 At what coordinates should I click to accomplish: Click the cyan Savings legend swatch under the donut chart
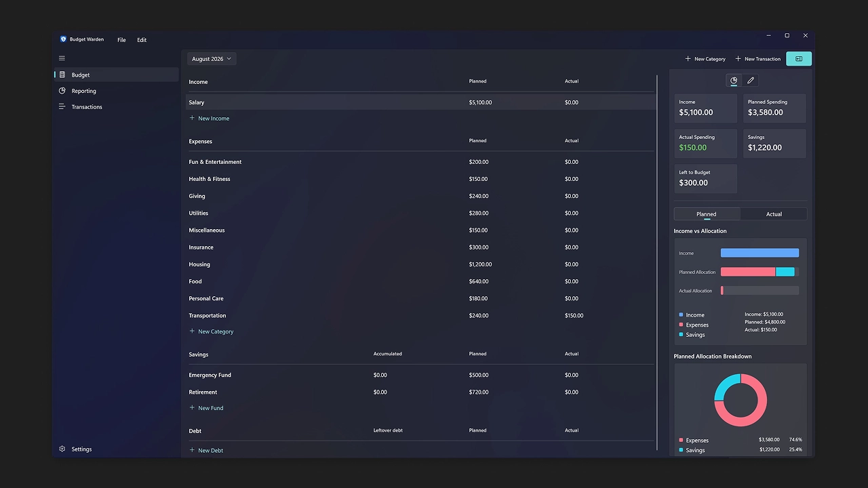(x=681, y=450)
